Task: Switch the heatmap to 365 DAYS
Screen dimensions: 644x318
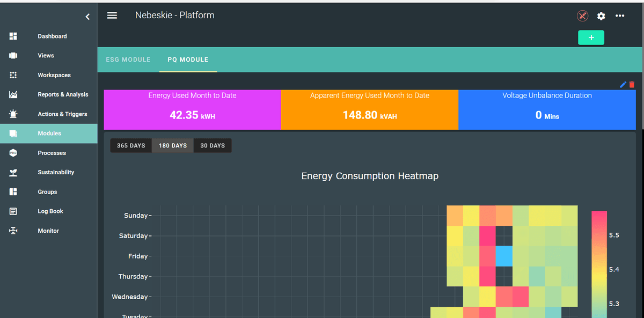Action: click(130, 145)
